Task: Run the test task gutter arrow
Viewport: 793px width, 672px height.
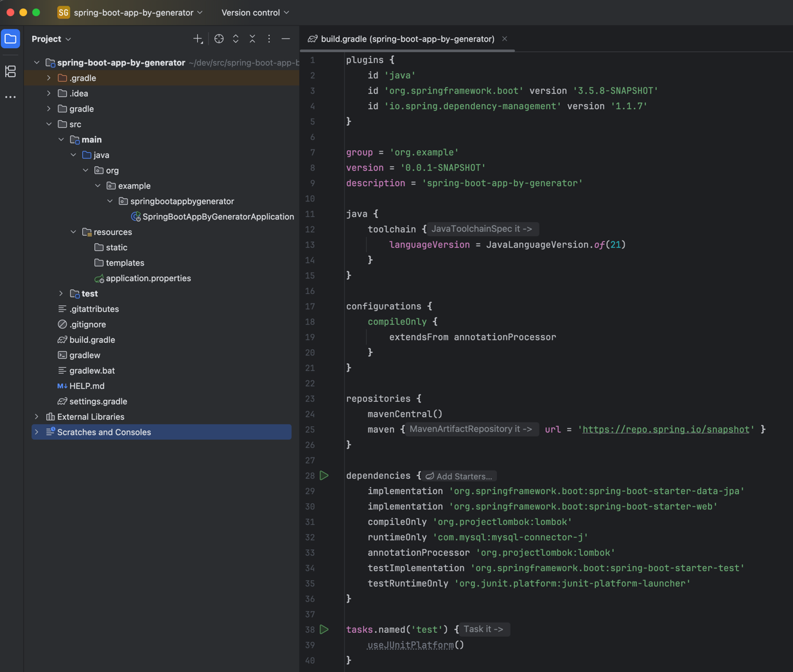Action: click(x=324, y=630)
